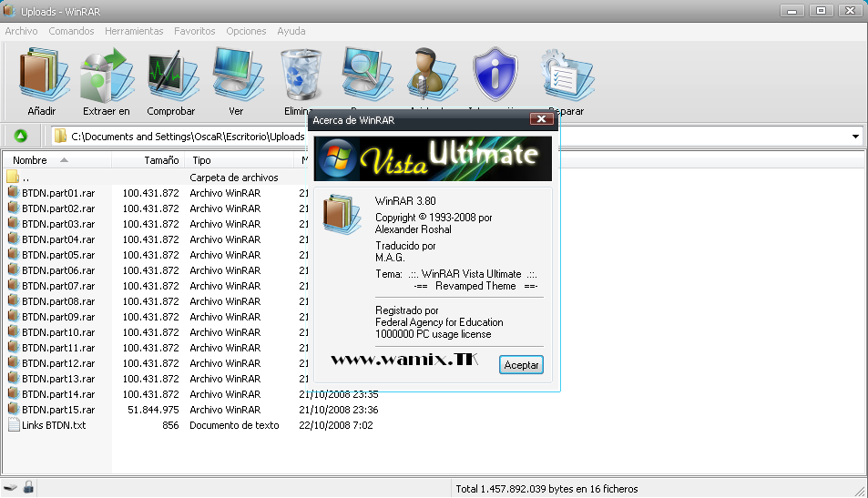Select the Links BTDN.txt document icon

tap(14, 425)
